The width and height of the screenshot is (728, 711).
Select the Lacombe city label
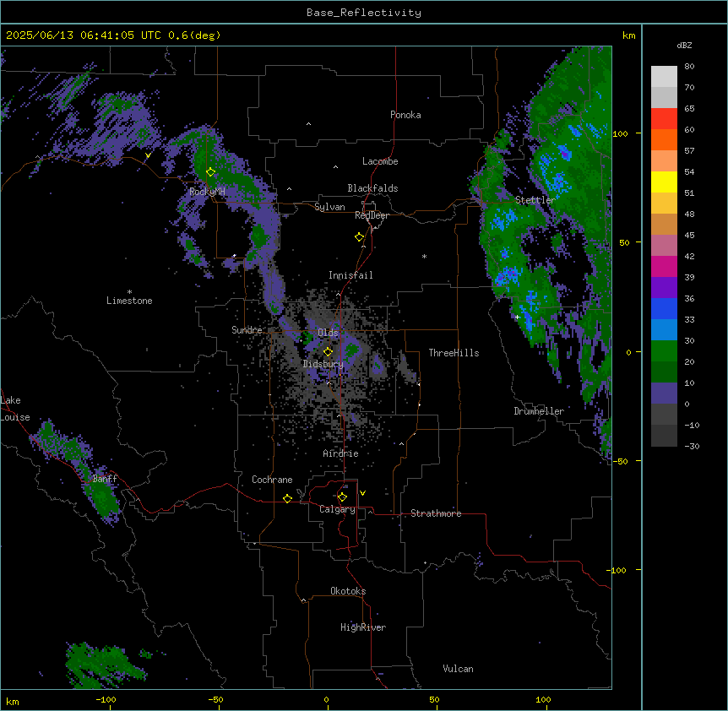pos(380,161)
